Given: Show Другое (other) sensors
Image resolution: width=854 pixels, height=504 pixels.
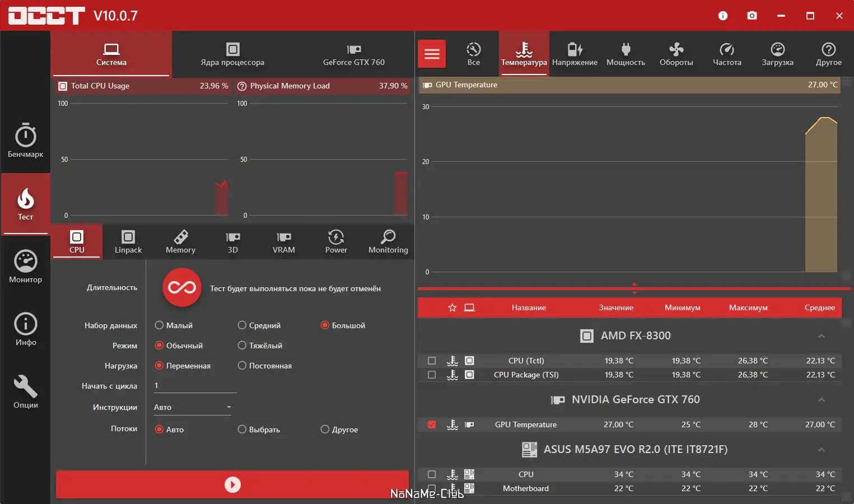Looking at the screenshot, I should [828, 54].
